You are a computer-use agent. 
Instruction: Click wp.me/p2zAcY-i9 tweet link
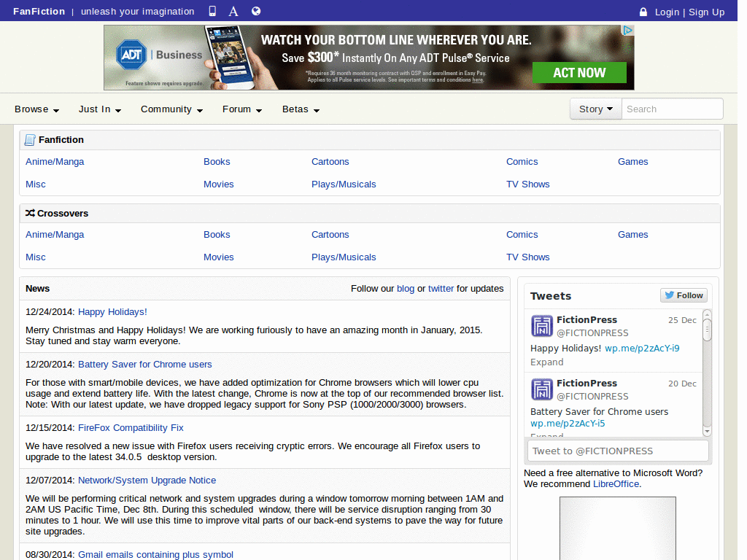pos(642,348)
